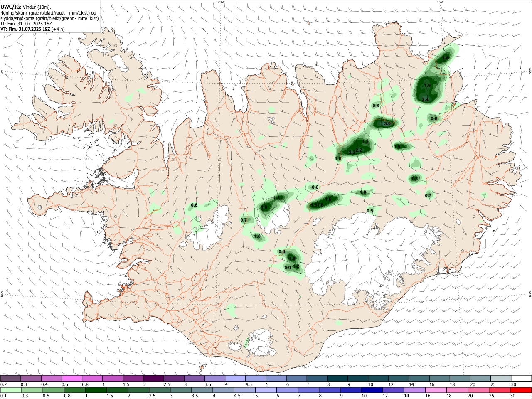Click the darkest green swatch in the rain legend
Image resolution: width=532 pixels, height=399 pixels.
click(96, 390)
